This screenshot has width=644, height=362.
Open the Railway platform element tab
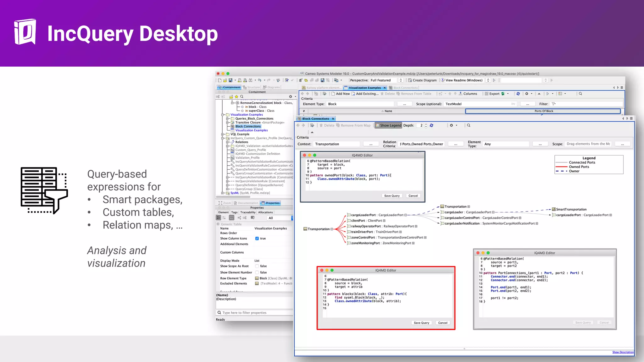321,88
